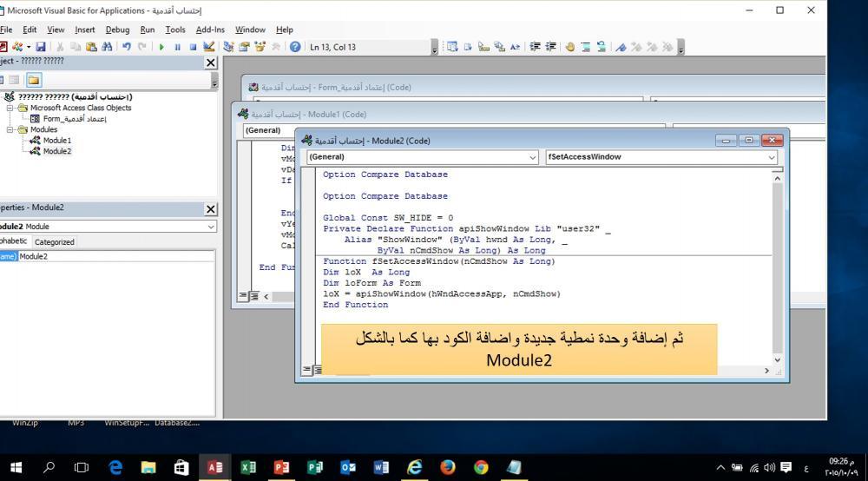Undo the last action in toolbar
Viewport: 868px width, 481px height.
coord(127,47)
